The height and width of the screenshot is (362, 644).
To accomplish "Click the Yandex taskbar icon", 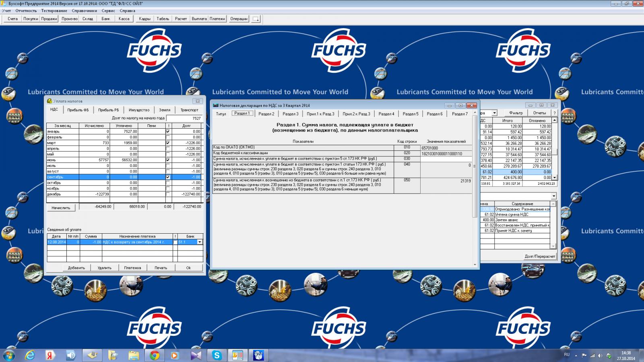I will [x=50, y=355].
